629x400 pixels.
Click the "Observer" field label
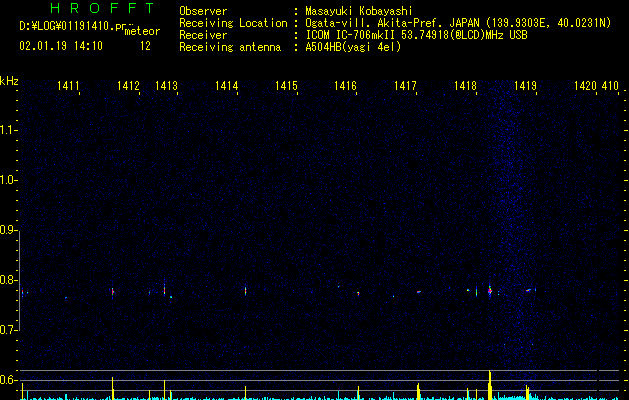point(203,11)
